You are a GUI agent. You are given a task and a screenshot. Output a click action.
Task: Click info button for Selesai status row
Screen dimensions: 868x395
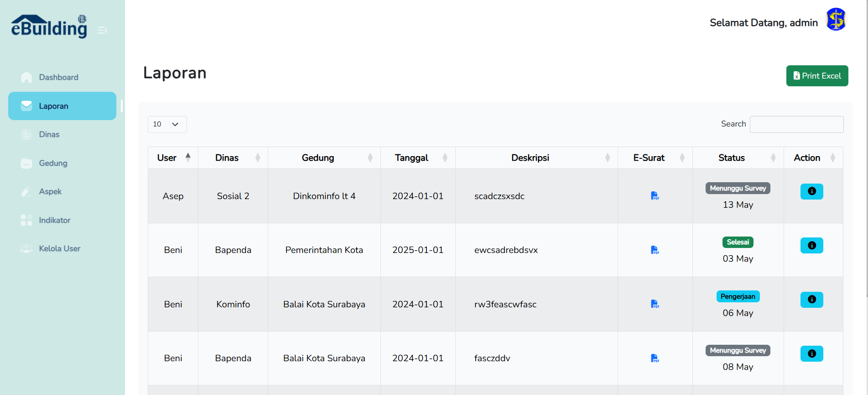pos(811,246)
